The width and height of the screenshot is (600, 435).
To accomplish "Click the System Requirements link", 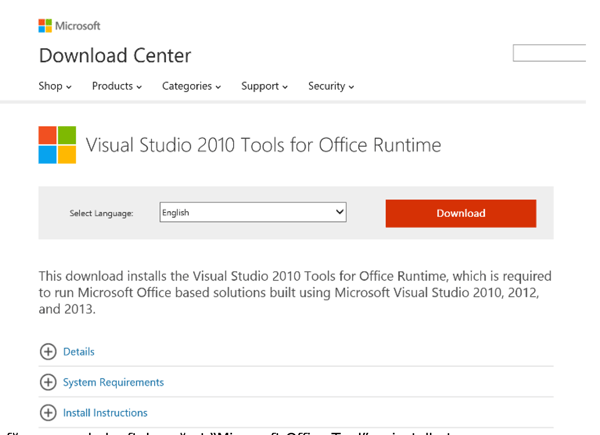I will pyautogui.click(x=113, y=383).
